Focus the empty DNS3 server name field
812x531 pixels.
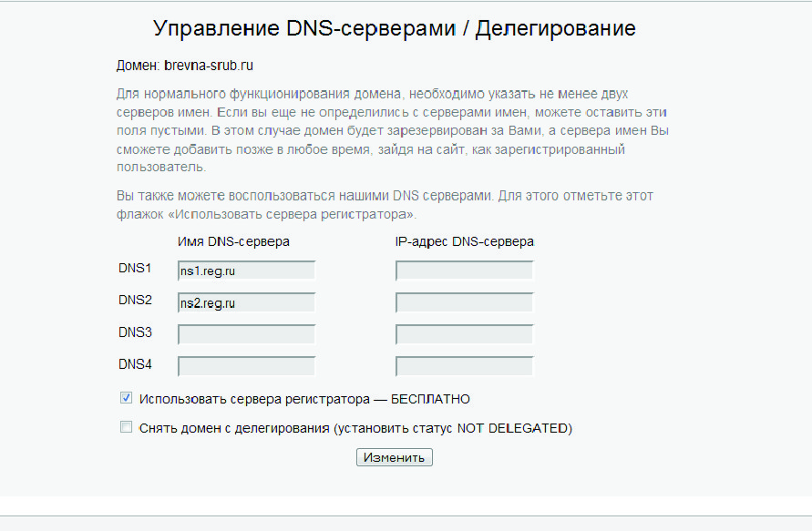tap(247, 334)
